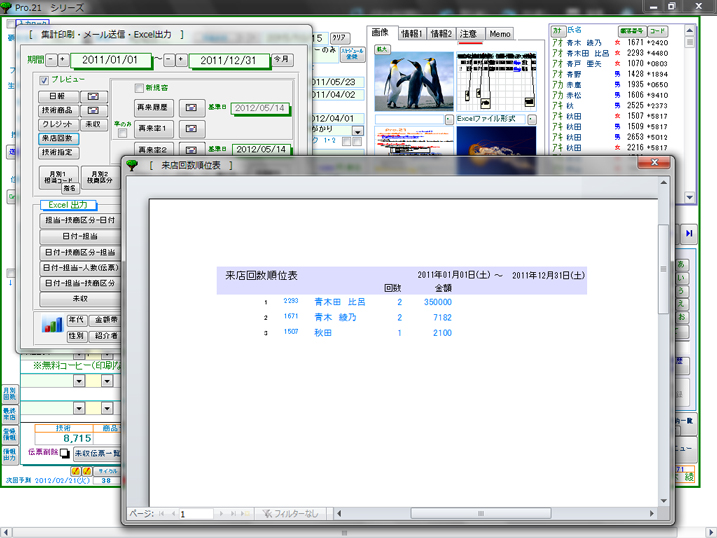Click the 拡大 enlarge image button
Image resolution: width=717 pixels, height=538 pixels.
click(x=382, y=49)
